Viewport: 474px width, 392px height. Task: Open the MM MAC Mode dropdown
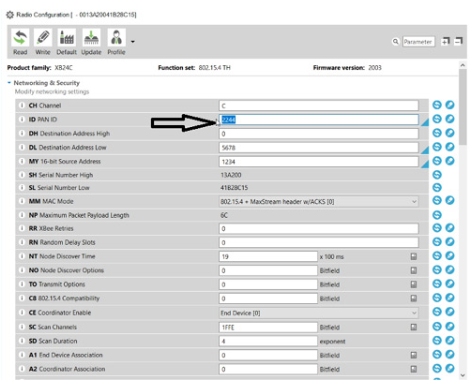click(x=318, y=201)
